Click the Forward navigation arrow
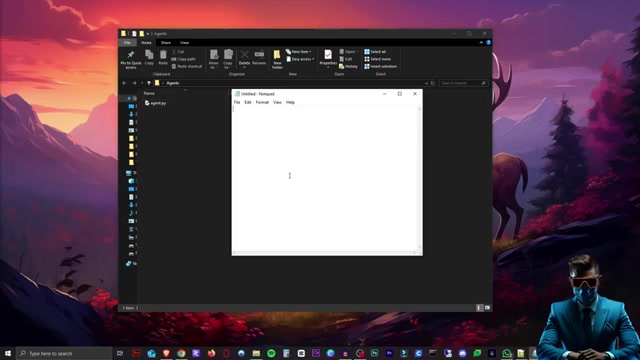This screenshot has width=640, height=360. 134,83
